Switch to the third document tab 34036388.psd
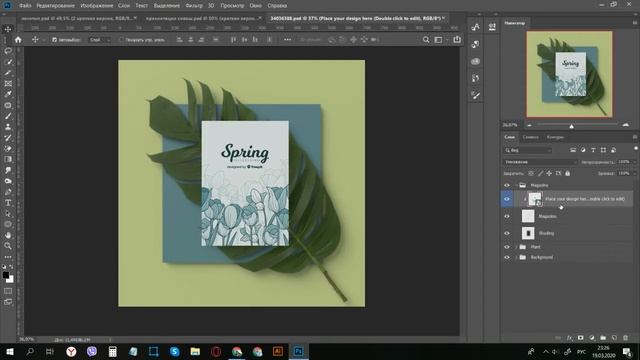This screenshot has width=640, height=360. coord(355,18)
